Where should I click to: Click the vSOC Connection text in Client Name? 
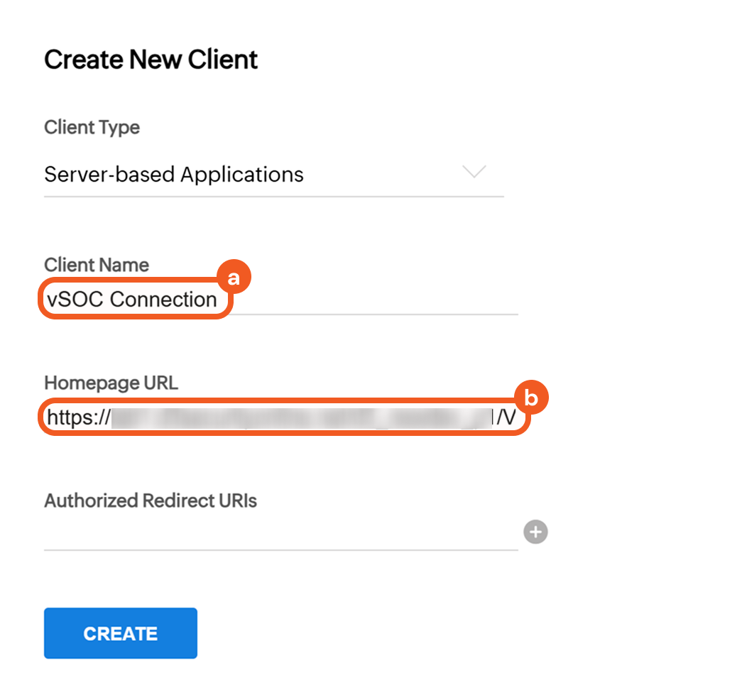(132, 300)
